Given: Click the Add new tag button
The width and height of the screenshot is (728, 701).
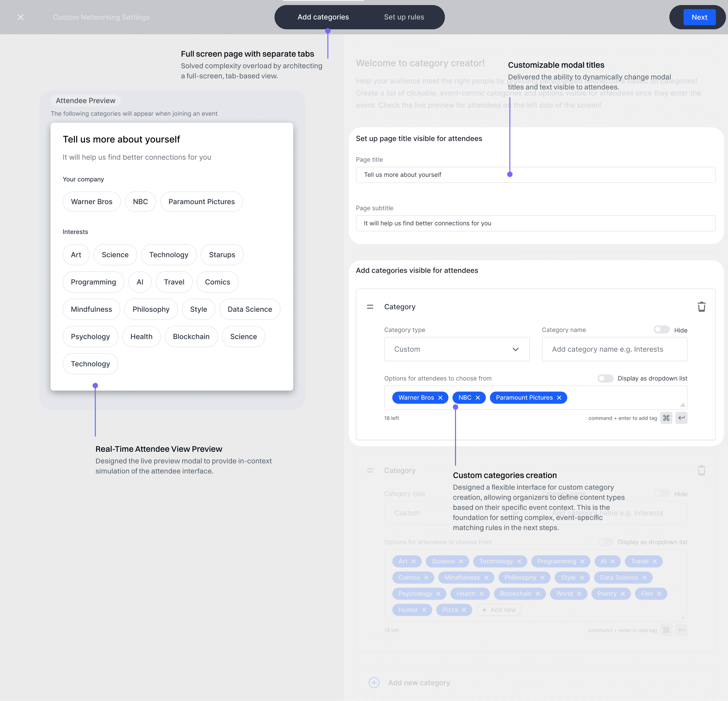Looking at the screenshot, I should (499, 610).
